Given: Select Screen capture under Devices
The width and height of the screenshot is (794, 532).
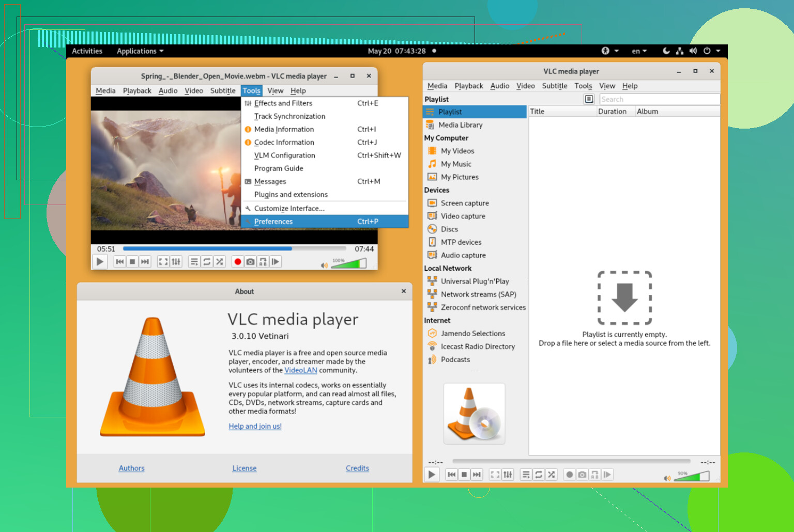Looking at the screenshot, I should (x=475, y=203).
